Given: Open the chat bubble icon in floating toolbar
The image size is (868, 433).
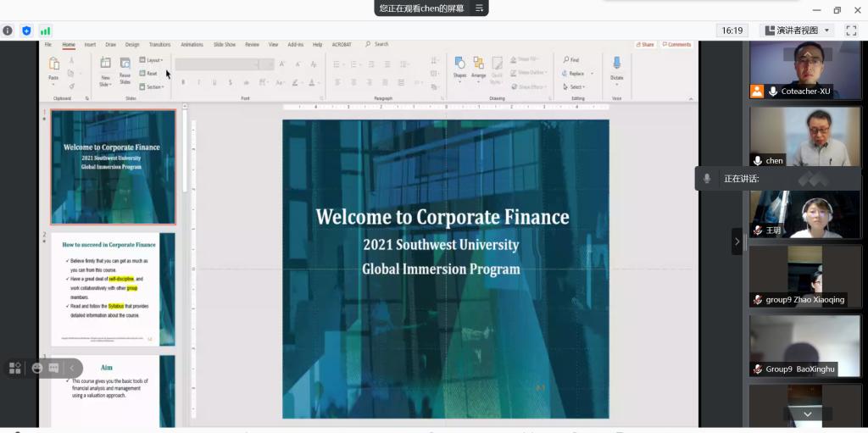Looking at the screenshot, I should click(x=53, y=368).
